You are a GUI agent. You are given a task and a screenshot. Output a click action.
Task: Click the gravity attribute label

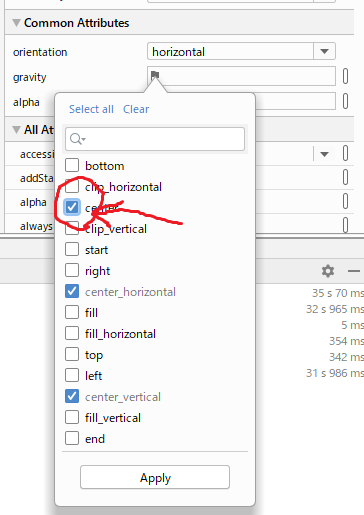tap(30, 77)
